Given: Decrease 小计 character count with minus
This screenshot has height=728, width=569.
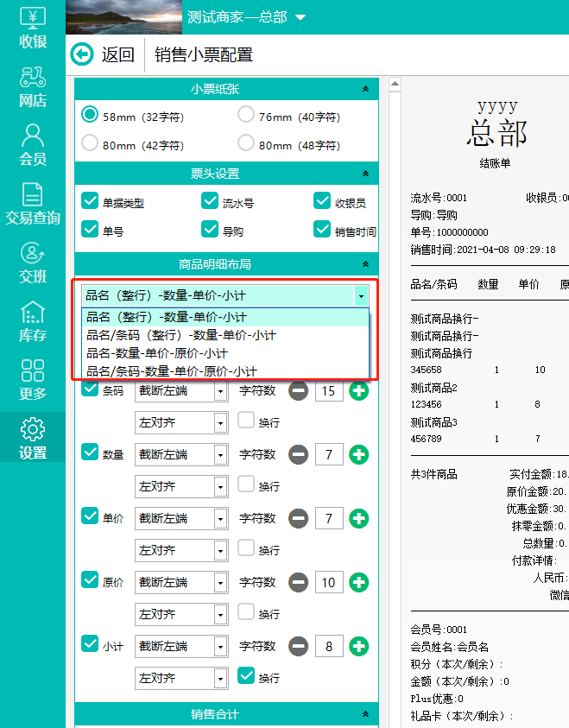Looking at the screenshot, I should pos(299,646).
